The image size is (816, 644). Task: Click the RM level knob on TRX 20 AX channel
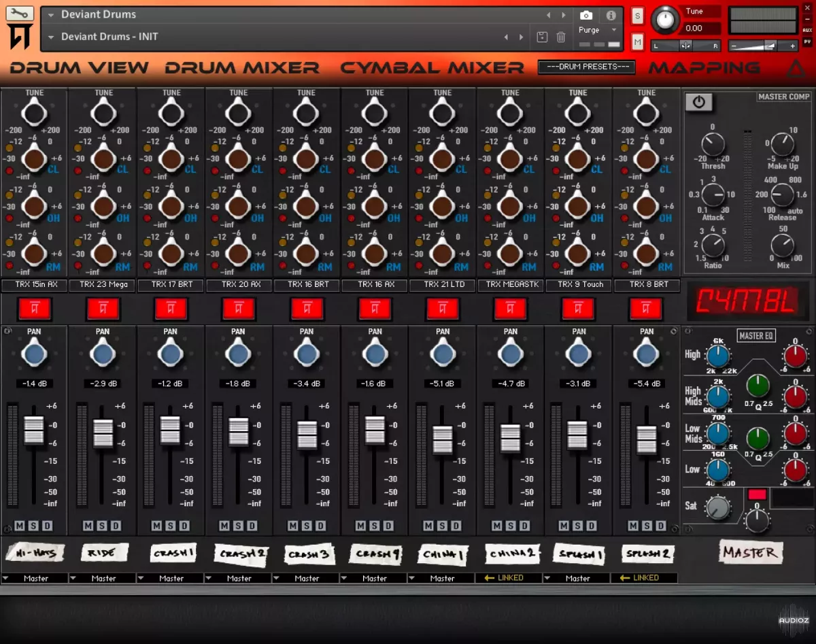pos(239,253)
